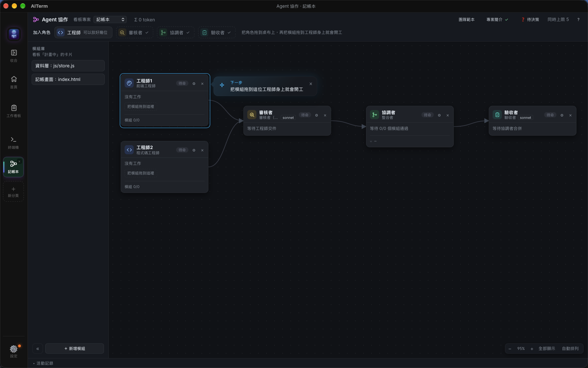Add the 工程師 role chip

pos(83,33)
